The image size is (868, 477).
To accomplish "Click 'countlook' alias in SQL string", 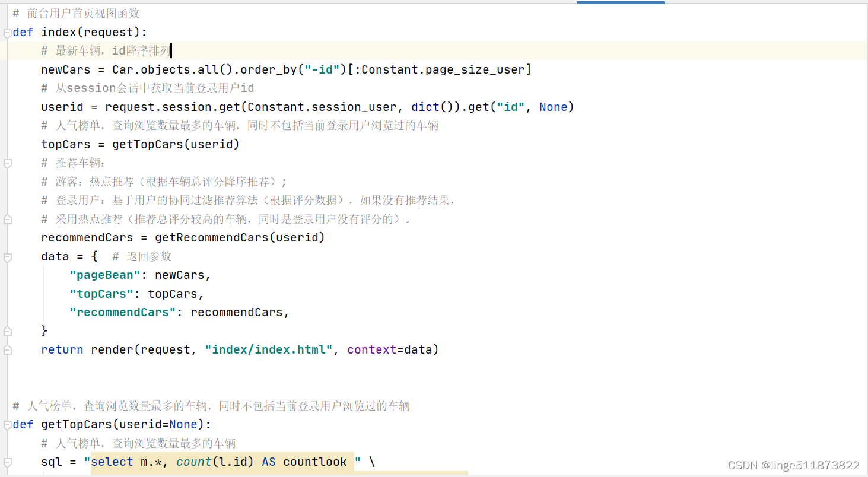I will 315,462.
